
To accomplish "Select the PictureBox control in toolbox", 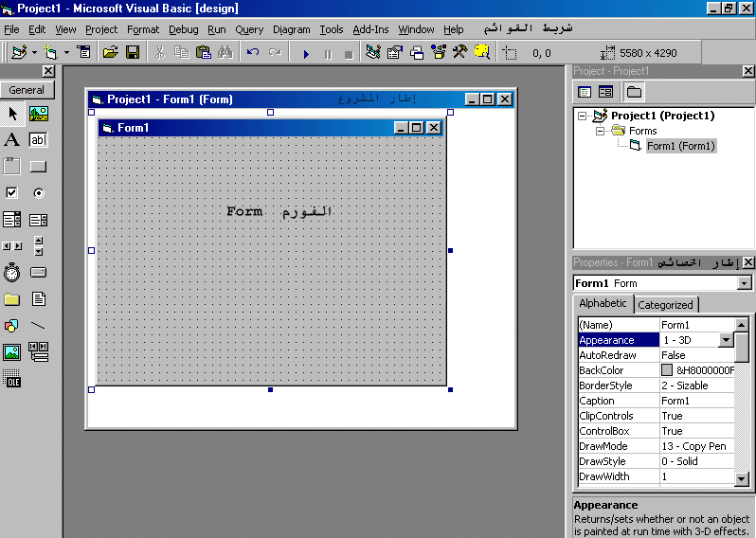I will click(38, 114).
